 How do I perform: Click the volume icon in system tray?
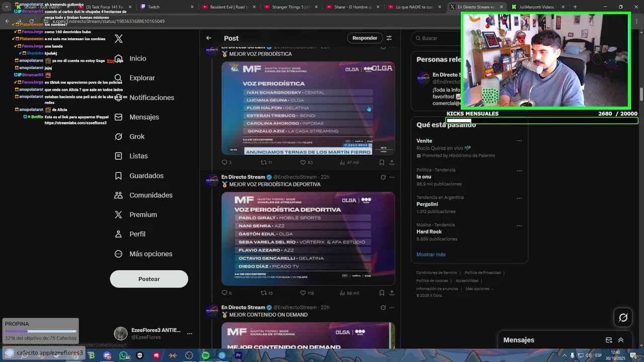[x=588, y=355]
